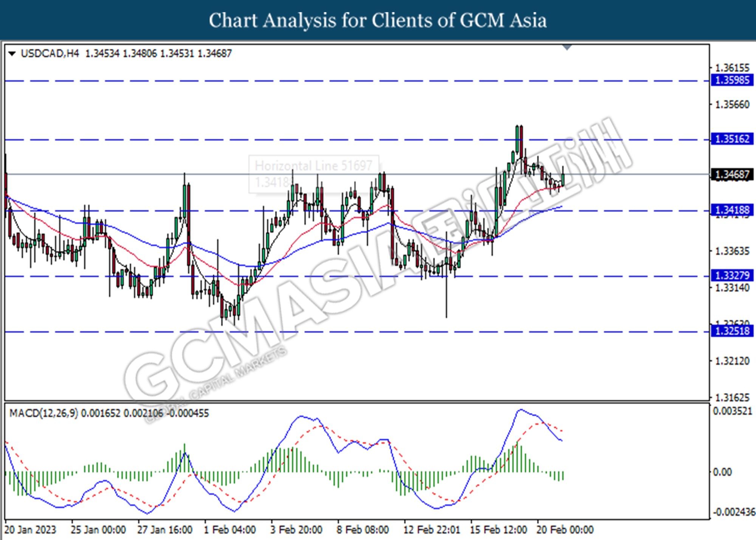Click the 25 Jan 00:00 time label
The height and width of the screenshot is (540, 756).
(98, 530)
